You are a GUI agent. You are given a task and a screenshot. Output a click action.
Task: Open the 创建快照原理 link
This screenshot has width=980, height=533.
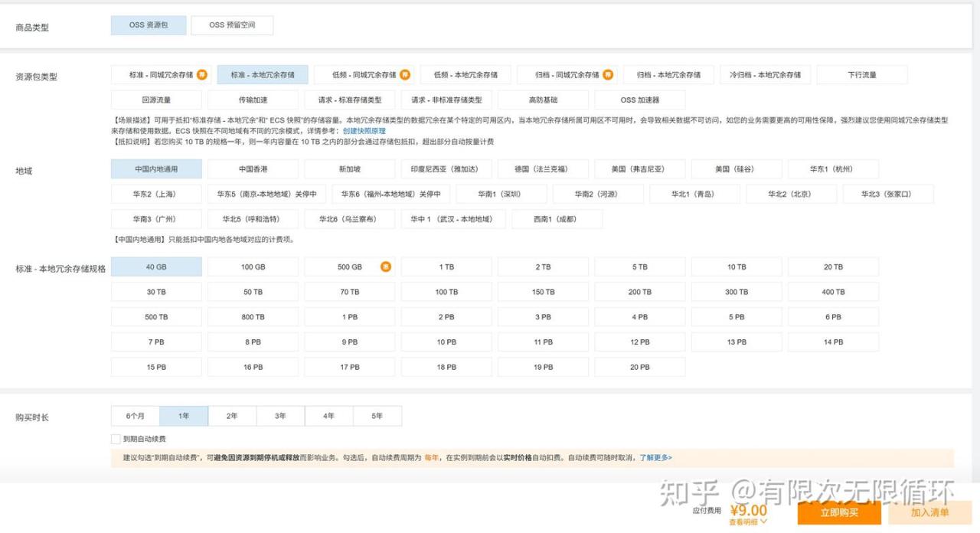point(364,131)
